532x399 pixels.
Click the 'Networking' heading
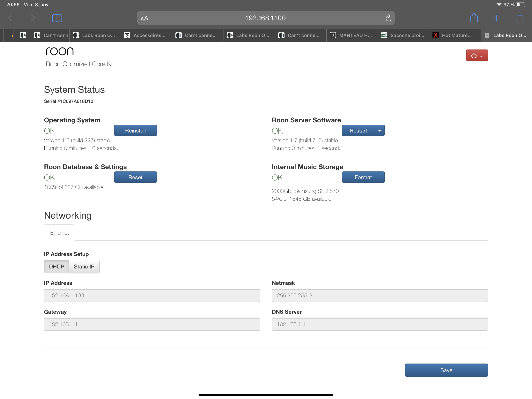pos(68,215)
